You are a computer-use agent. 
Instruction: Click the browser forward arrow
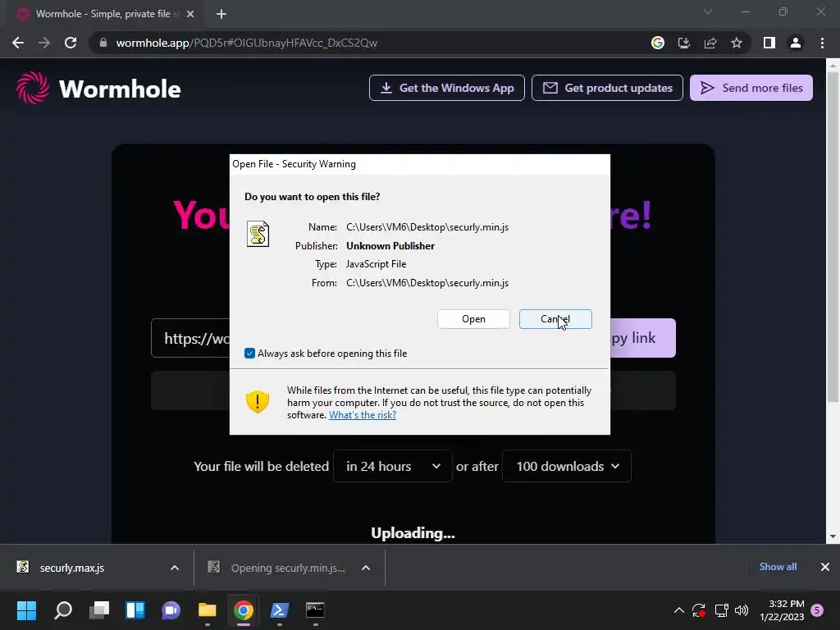[44, 43]
